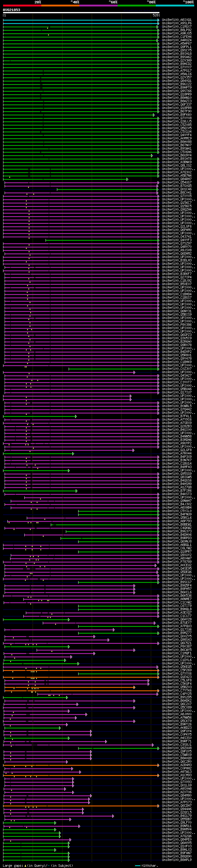Image resolution: width=197 pixels, height=868 pixels.
Task: Select the UniRef100_B9HCD2 row label
Action: pyautogui.click(x=176, y=64)
